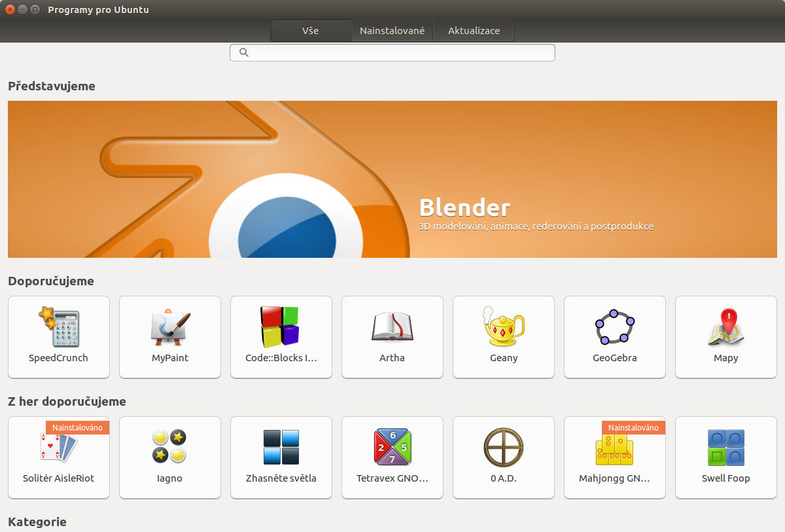Open the Tetravex numbered triangles icon
Image resolution: width=785 pixels, height=532 pixels.
pos(392,447)
